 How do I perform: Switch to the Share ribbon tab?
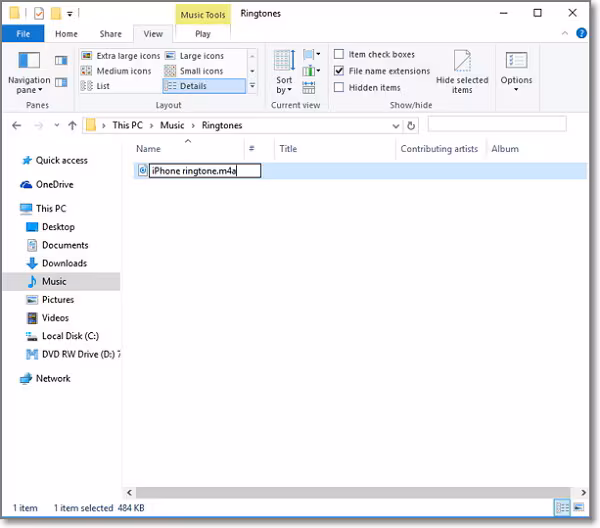click(x=111, y=34)
